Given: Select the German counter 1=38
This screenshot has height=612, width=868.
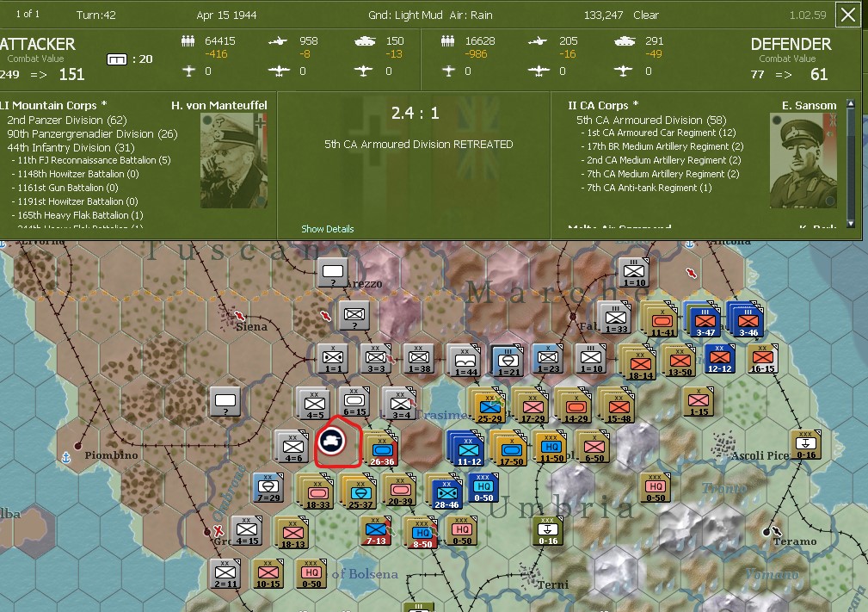Looking at the screenshot, I should coord(419,358).
